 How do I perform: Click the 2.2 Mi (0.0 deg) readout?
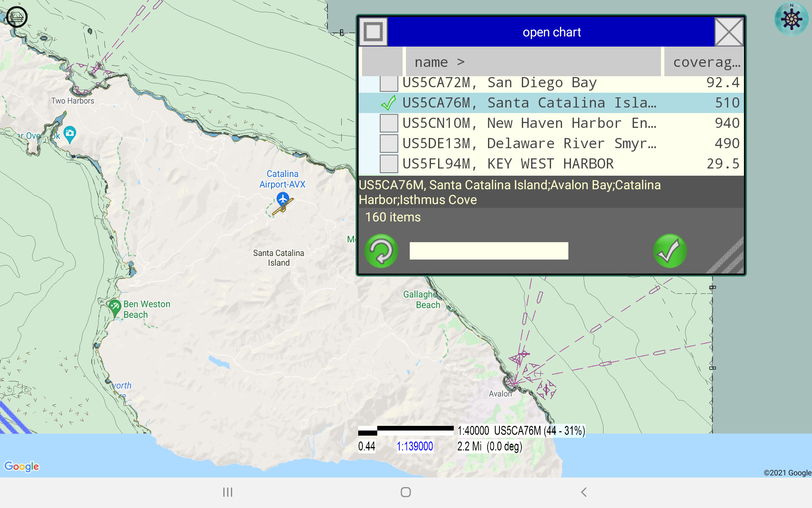(489, 446)
